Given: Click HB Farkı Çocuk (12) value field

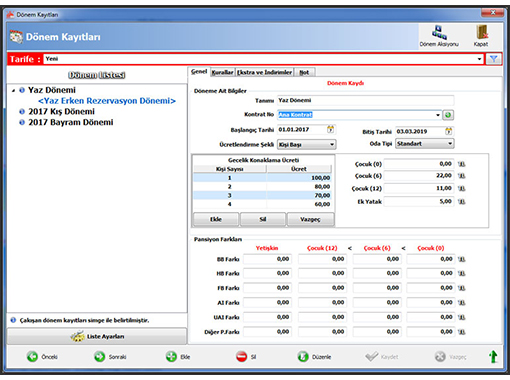Looking at the screenshot, I should (322, 273).
